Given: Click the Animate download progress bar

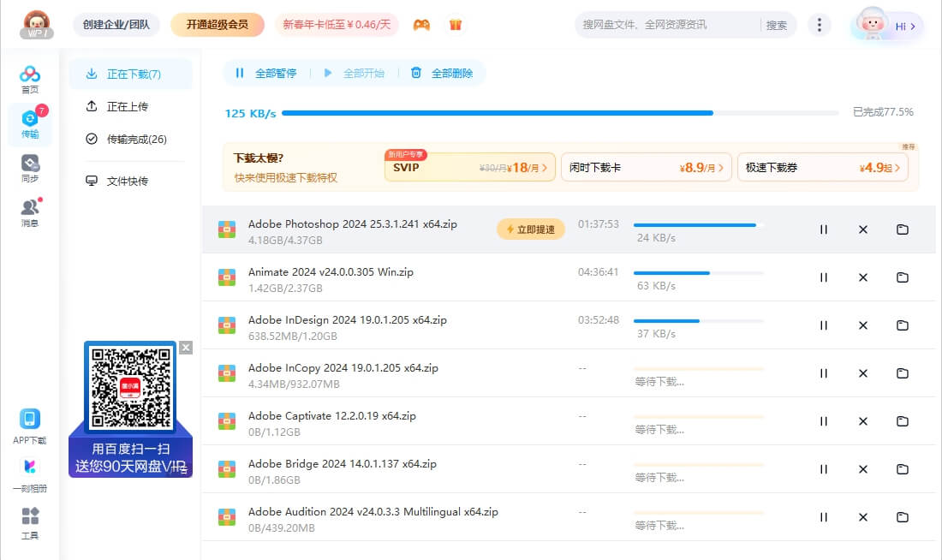Looking at the screenshot, I should coord(699,273).
